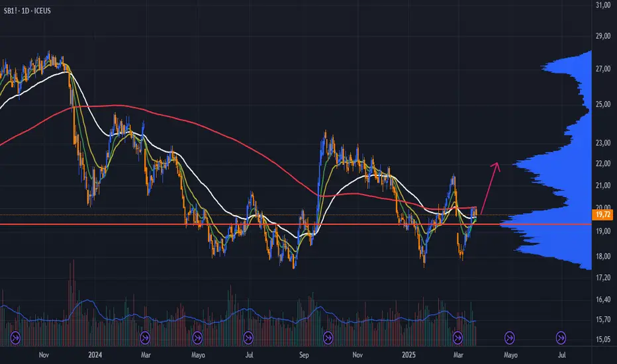Open the event marker above the Jul 2025 label
The image size is (617, 364).
(561, 338)
